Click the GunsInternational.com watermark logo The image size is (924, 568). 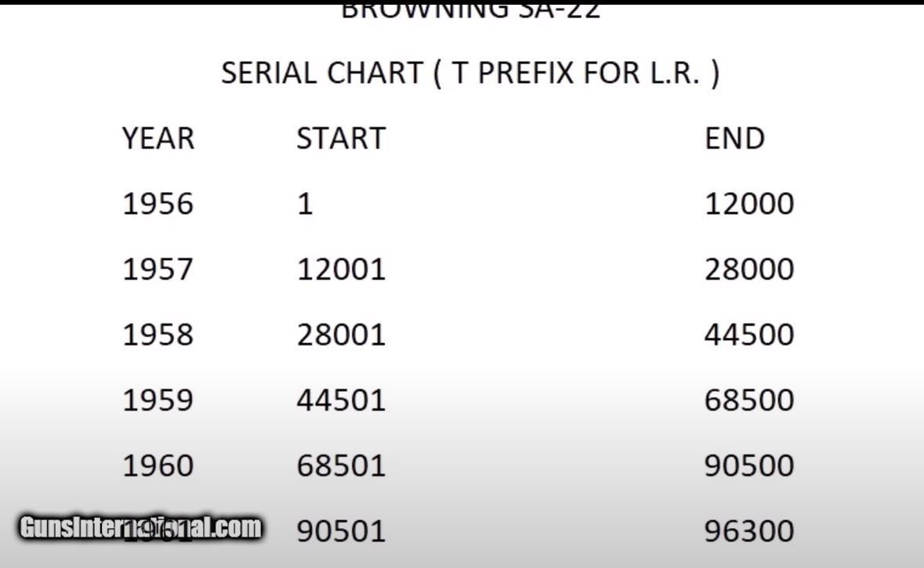click(140, 527)
